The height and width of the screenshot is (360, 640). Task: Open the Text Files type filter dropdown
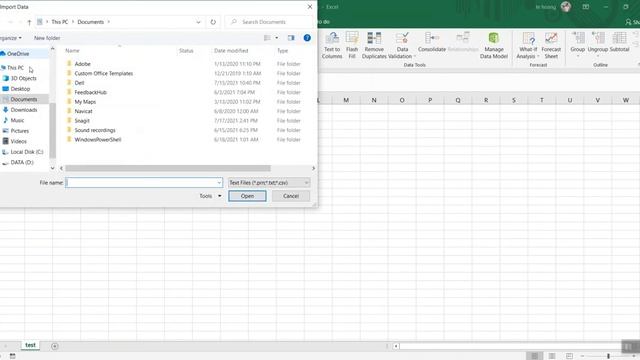point(268,183)
